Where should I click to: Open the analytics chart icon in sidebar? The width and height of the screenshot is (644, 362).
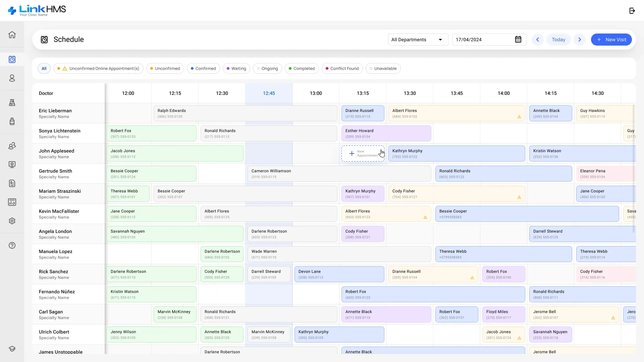point(12,202)
